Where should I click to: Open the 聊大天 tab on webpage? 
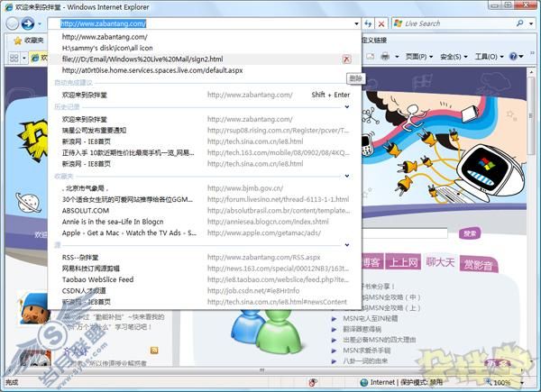440,262
